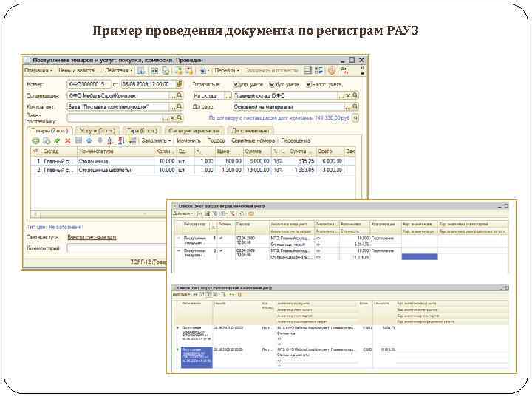
Task: Toggle the бух. учете checkbox
Action: tap(271, 84)
